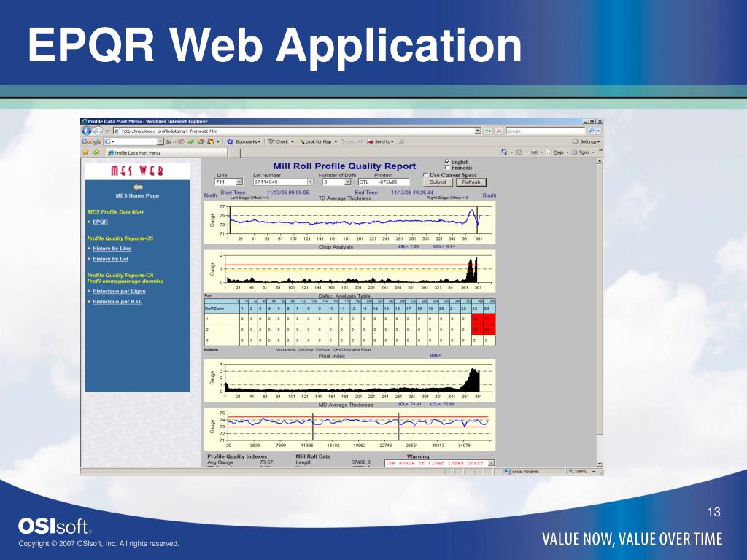Click the Print icon in command bar
Screen dimensions: 747x560
click(534, 152)
